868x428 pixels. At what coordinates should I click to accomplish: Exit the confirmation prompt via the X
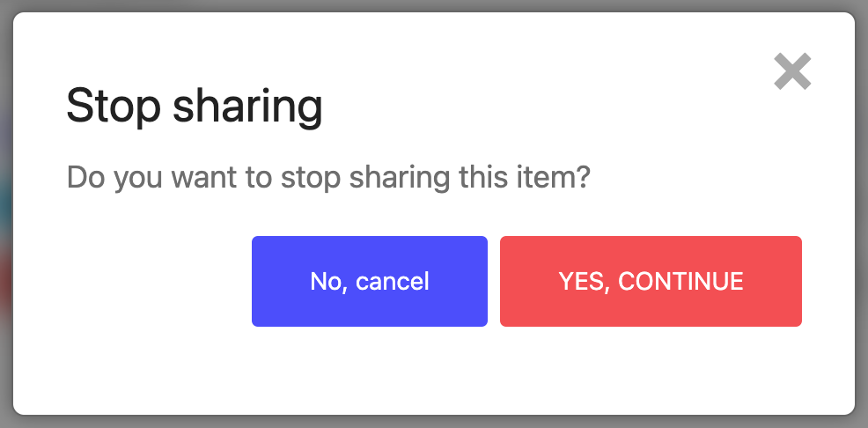point(792,71)
